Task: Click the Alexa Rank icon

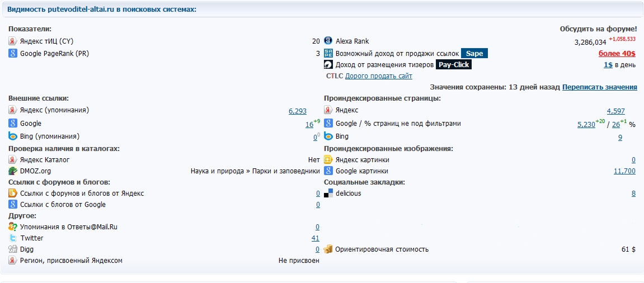Action: (328, 41)
